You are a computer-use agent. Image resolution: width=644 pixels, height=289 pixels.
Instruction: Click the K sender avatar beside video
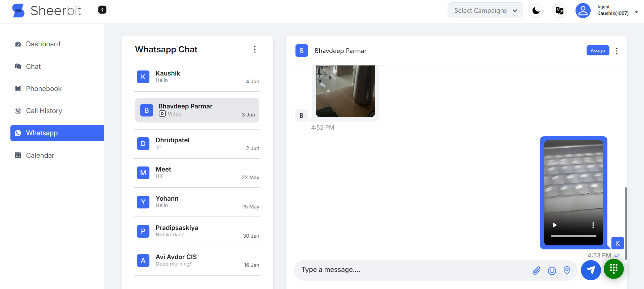(x=618, y=243)
